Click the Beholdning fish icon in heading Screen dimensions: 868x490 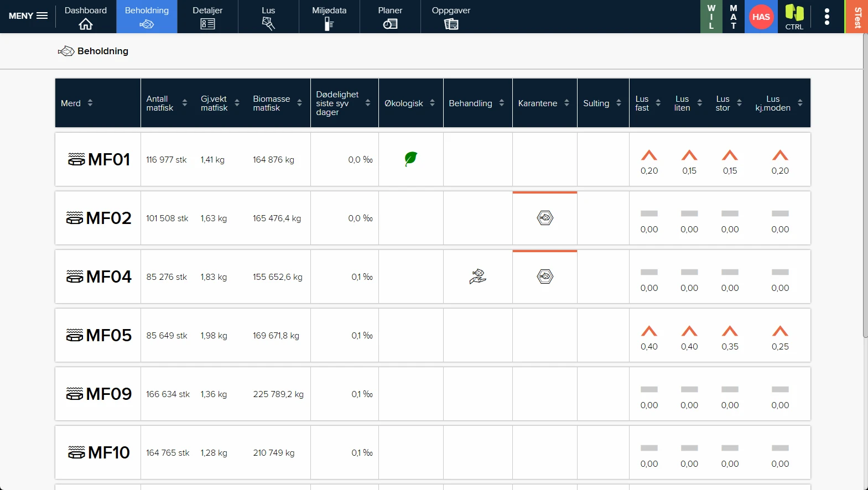click(x=66, y=51)
